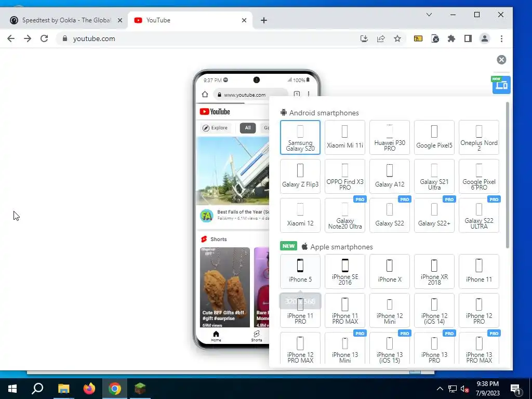Bookmark this page with the star
The width and height of the screenshot is (532, 399).
click(x=397, y=38)
